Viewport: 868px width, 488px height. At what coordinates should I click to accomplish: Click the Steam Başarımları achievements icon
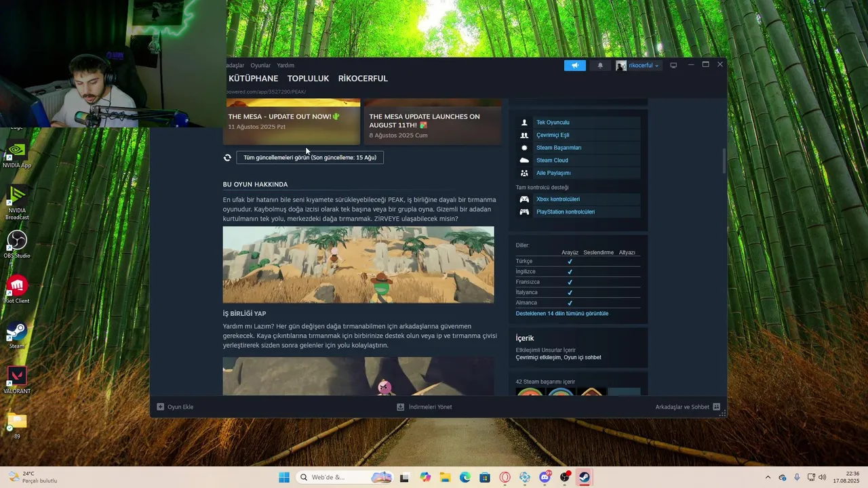(x=524, y=148)
